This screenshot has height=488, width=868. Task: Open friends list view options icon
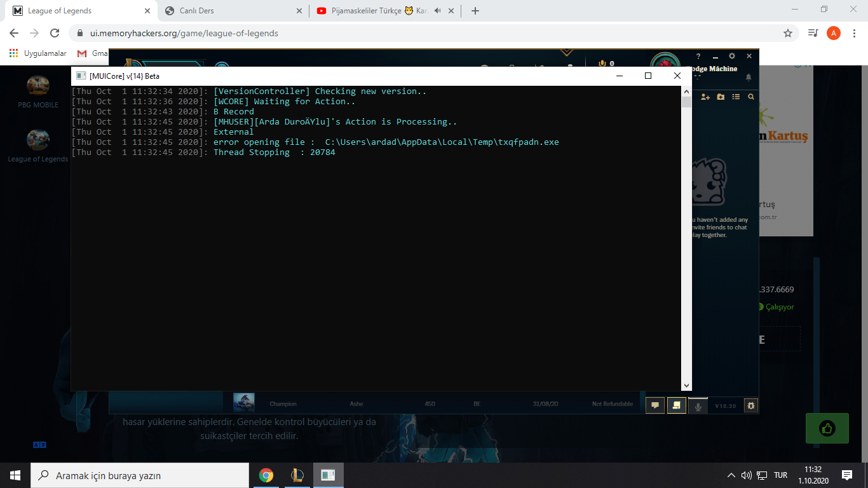(736, 97)
